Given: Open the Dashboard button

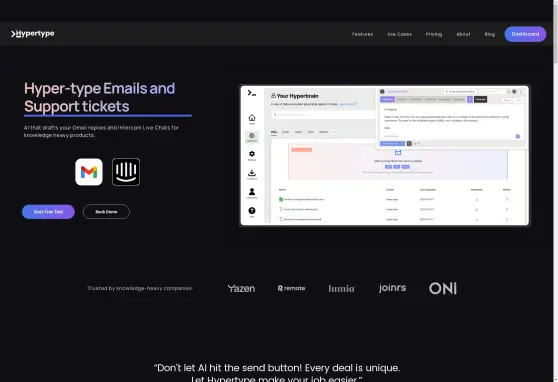Looking at the screenshot, I should point(525,34).
